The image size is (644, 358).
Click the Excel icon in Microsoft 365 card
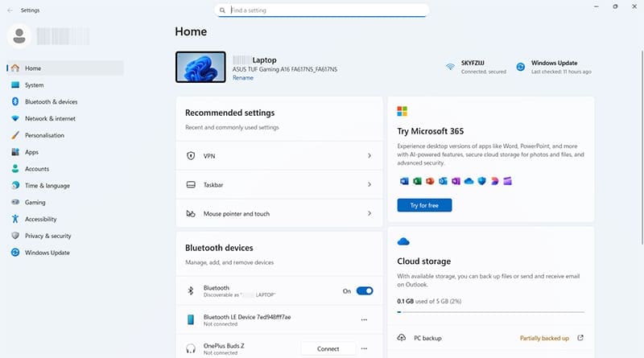417,181
